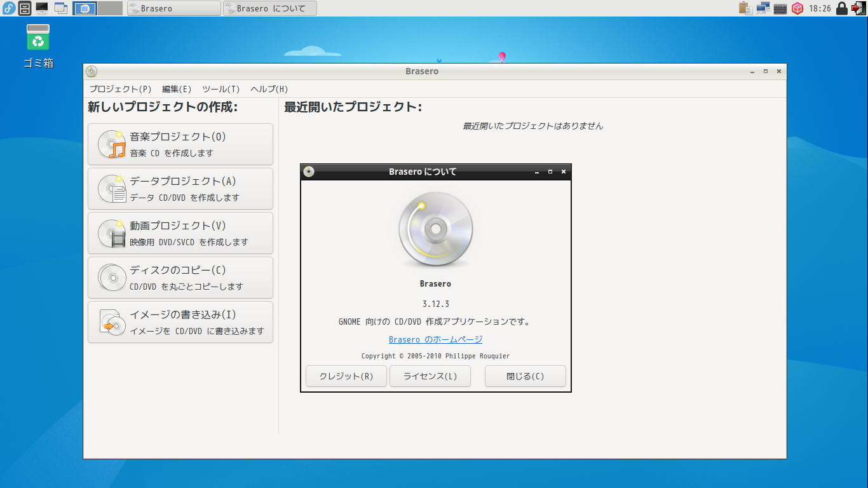868x488 pixels.
Task: Click the 新しいプロジェクトの作成: heading
Action: (x=163, y=107)
